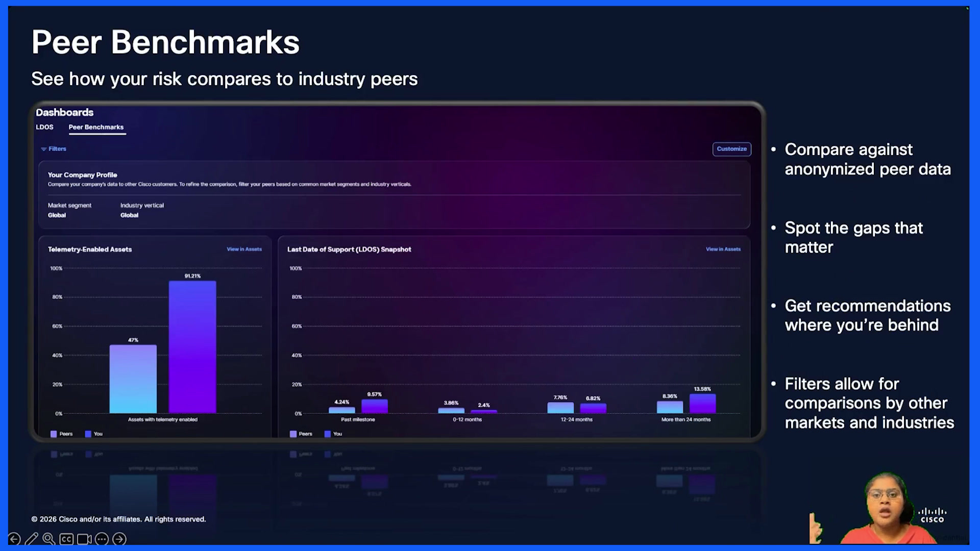This screenshot has width=980, height=551.
Task: Toggle the camera video icon
Action: (x=84, y=539)
